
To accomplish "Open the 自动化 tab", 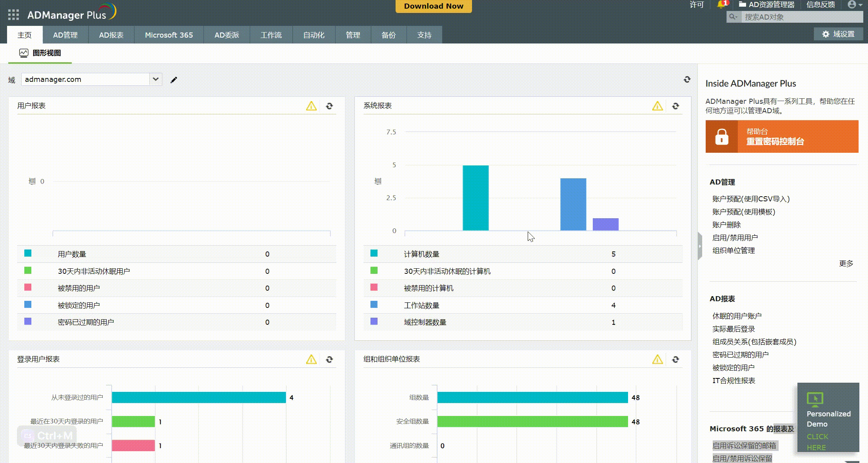I will (x=314, y=35).
